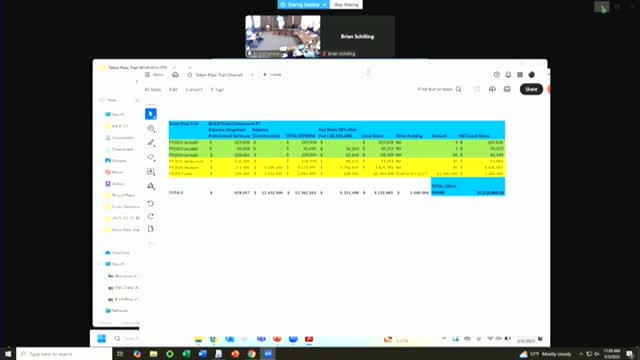Click the black Share button

[531, 89]
